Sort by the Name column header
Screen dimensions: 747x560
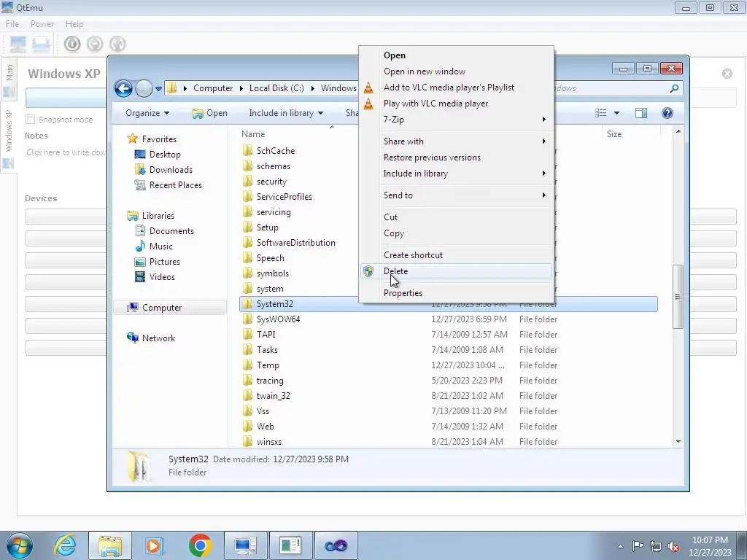click(253, 134)
